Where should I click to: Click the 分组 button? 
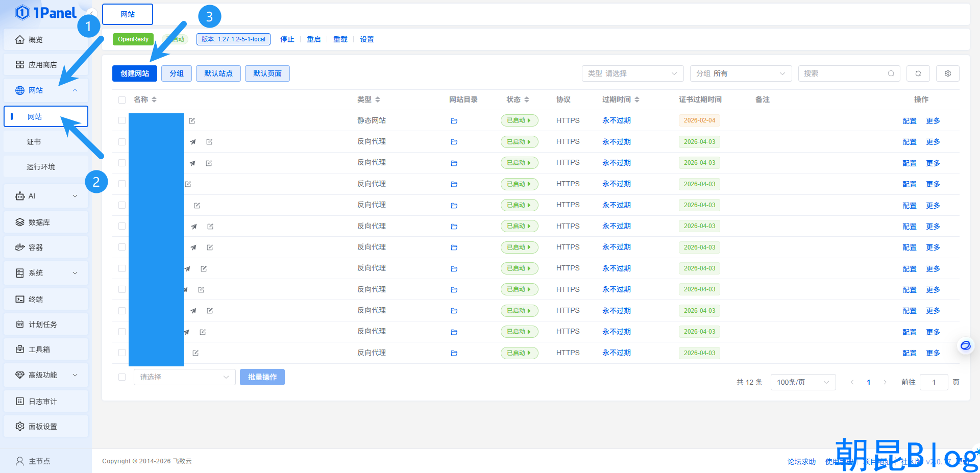coord(177,73)
